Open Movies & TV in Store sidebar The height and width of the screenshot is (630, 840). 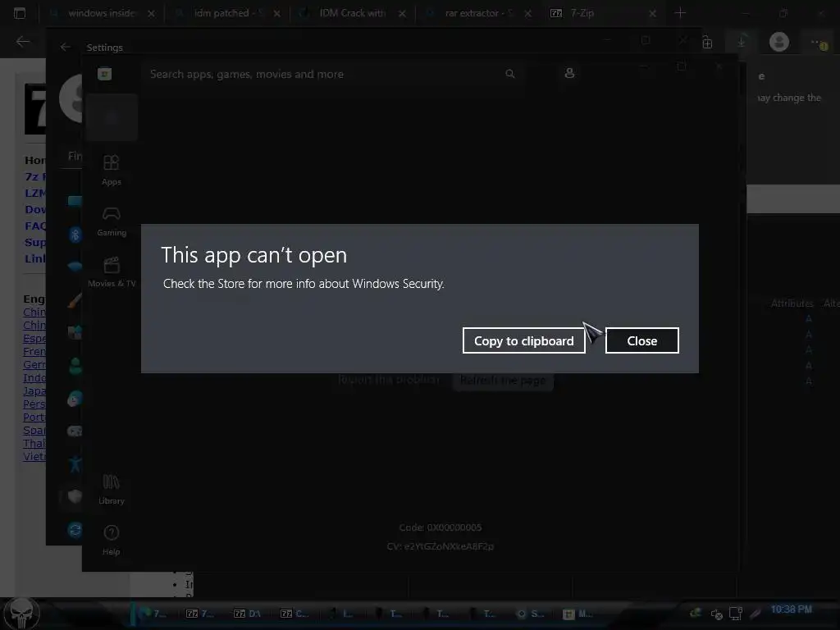112,272
